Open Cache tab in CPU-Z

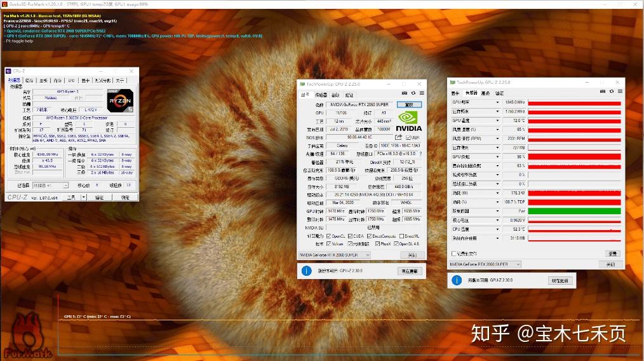29,81
